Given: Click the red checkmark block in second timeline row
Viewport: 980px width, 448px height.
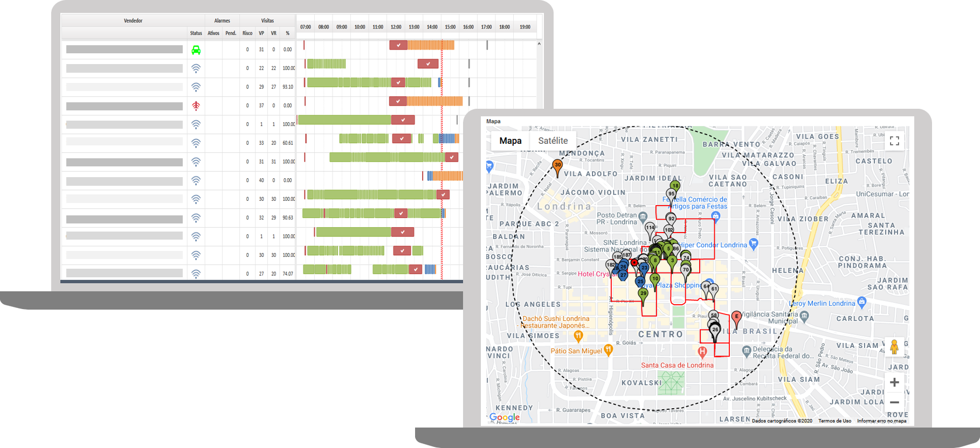Looking at the screenshot, I should (x=428, y=64).
